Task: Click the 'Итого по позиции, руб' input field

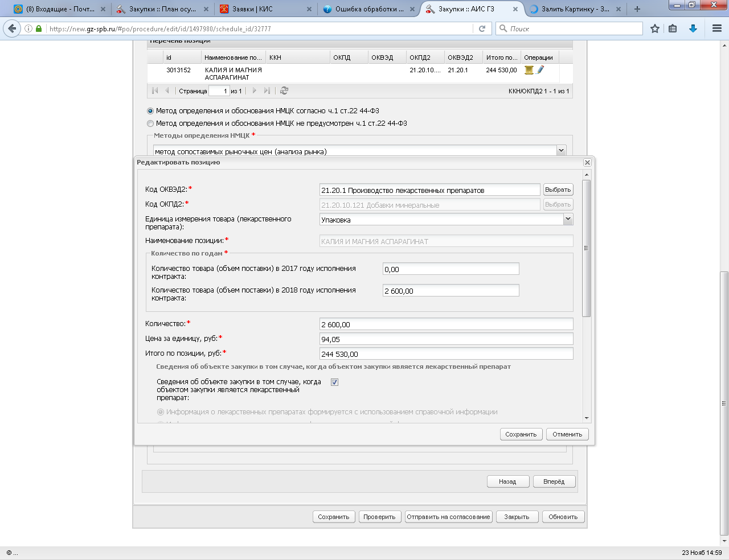Action: coord(447,354)
